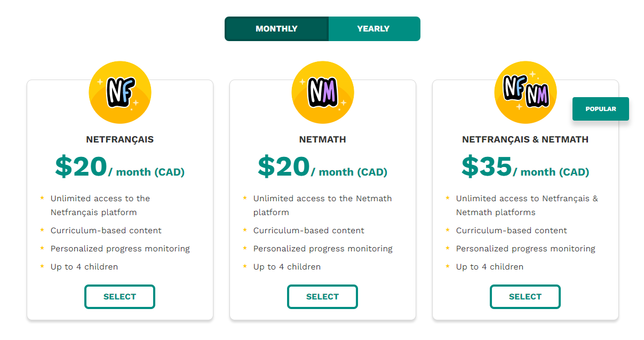Switch billing toggle to Yearly
Screen dimensions: 644x340
point(374,29)
